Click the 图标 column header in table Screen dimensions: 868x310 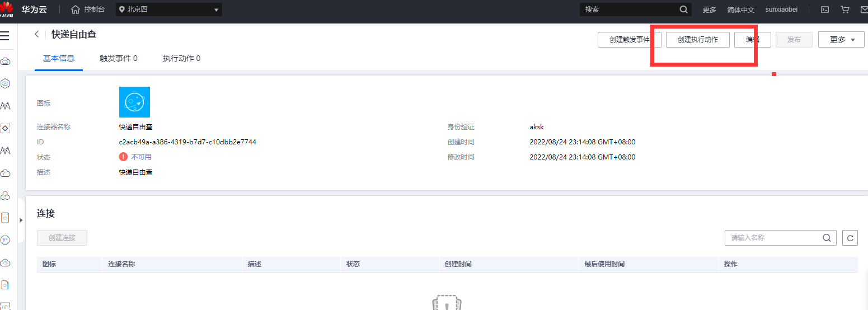click(x=49, y=264)
